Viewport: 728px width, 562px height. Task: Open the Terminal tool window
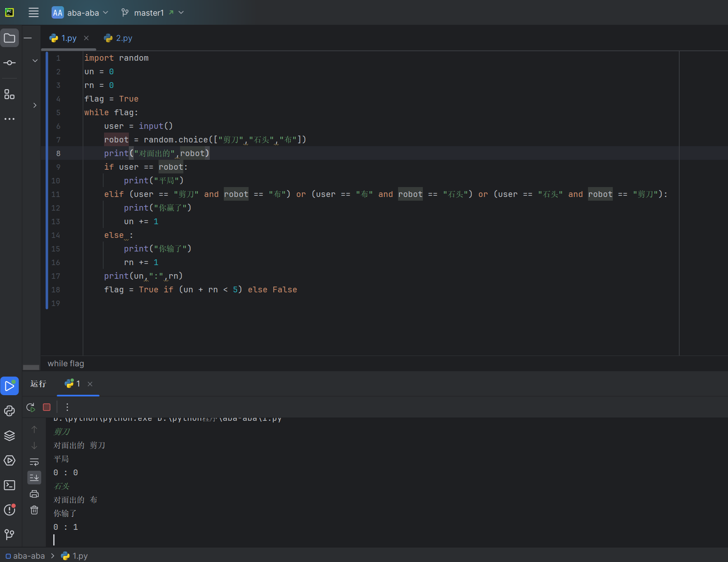coord(9,485)
